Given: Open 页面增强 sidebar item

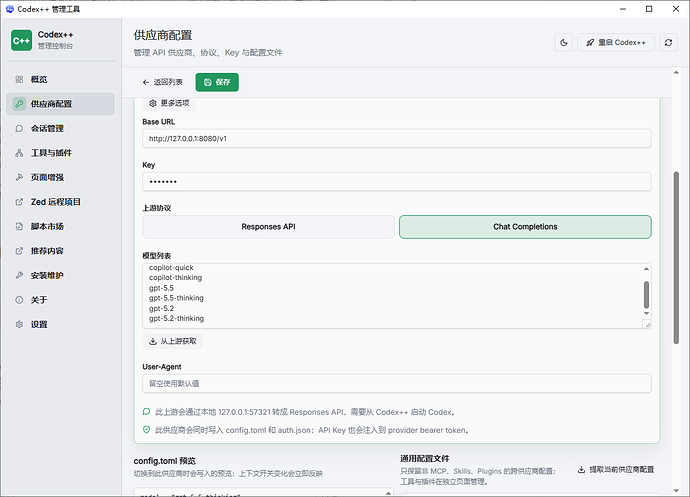Looking at the screenshot, I should (60, 177).
